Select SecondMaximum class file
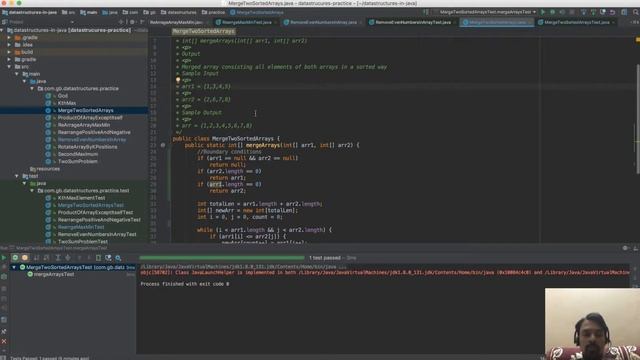The width and height of the screenshot is (640, 360). tap(78, 154)
